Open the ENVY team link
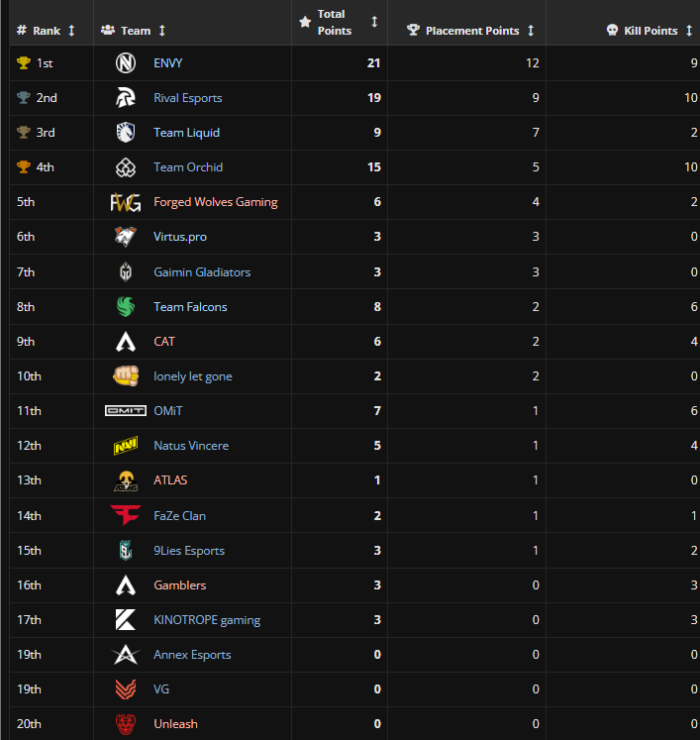This screenshot has height=740, width=700. [x=168, y=62]
